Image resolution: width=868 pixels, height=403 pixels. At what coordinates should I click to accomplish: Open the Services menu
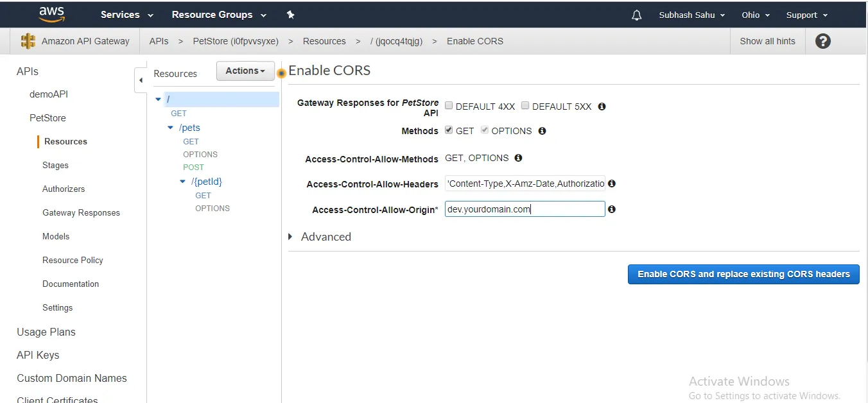pos(126,15)
